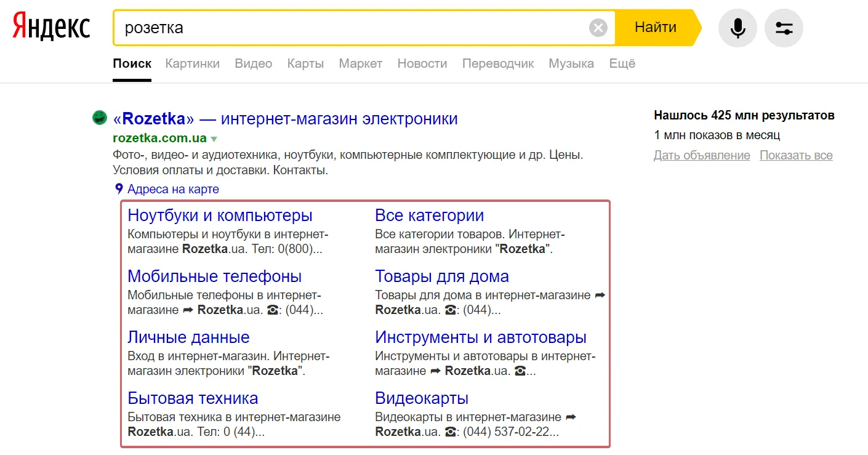Click the rozetka.com.ua green URL
Screen dimensions: 868x455
(x=160, y=139)
